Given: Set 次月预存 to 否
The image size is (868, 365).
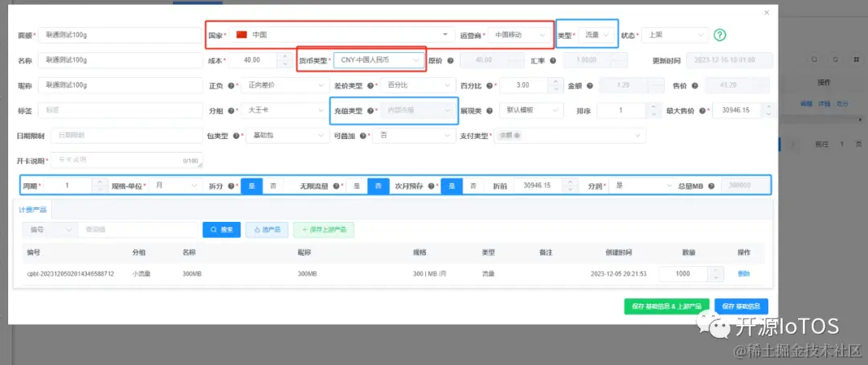Looking at the screenshot, I should (473, 186).
